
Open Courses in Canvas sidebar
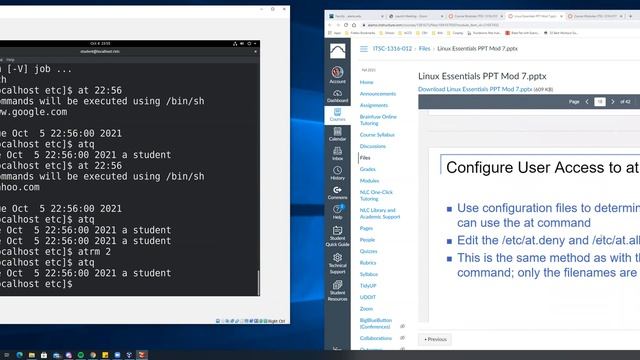337,115
